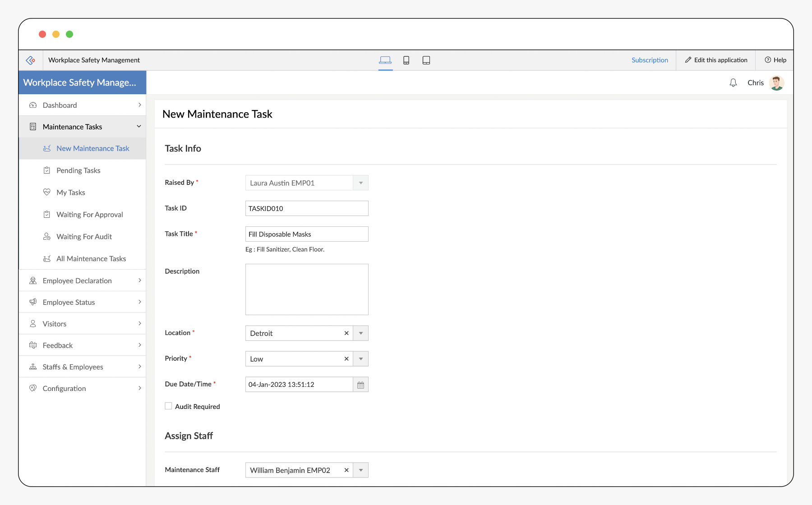Click the Subscription link
This screenshot has width=812, height=505.
pos(650,60)
